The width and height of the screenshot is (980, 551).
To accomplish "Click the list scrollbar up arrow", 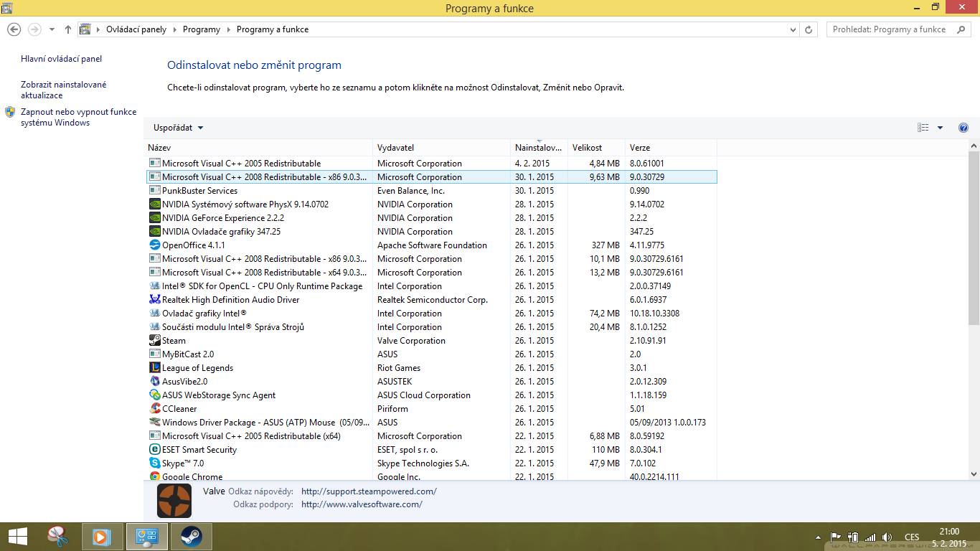I will click(974, 146).
